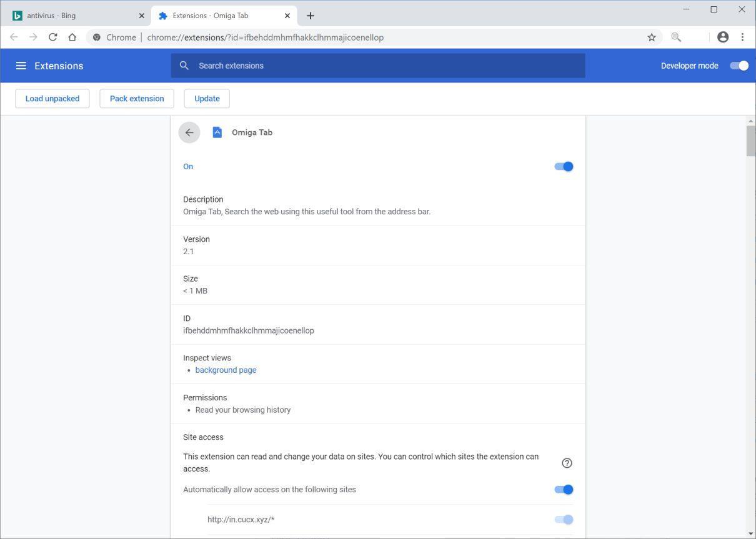Open the zoom magnifier icon in address bar
The image size is (756, 539).
click(x=675, y=37)
